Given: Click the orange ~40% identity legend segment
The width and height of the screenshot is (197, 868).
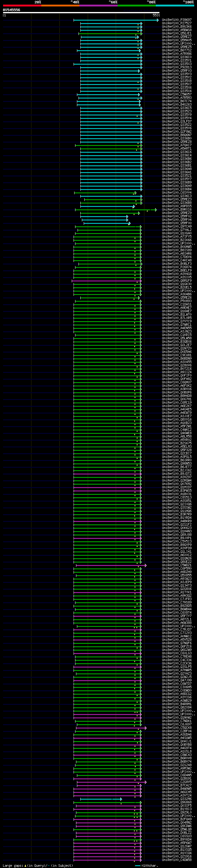Looking at the screenshot, I should pyautogui.click(x=60, y=6).
